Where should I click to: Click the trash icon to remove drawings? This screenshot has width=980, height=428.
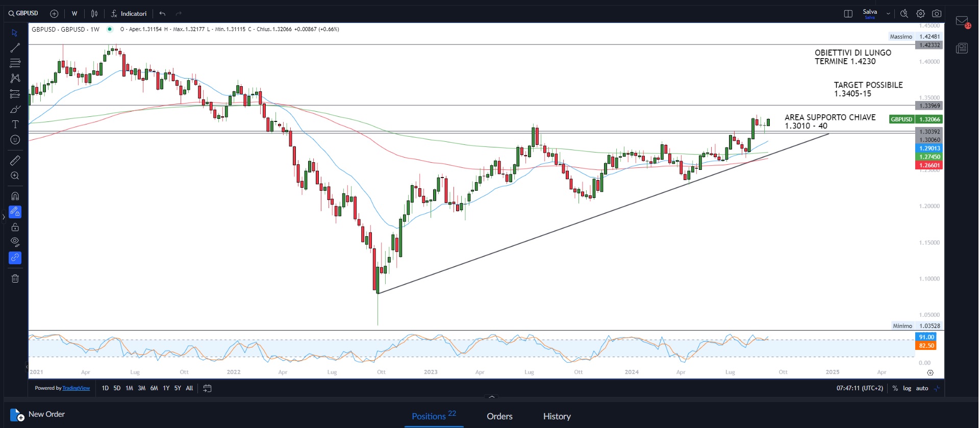pyautogui.click(x=15, y=279)
